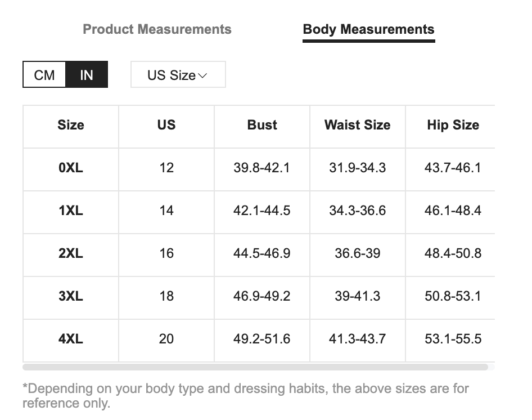Click the US Size chevron arrow

click(x=203, y=75)
